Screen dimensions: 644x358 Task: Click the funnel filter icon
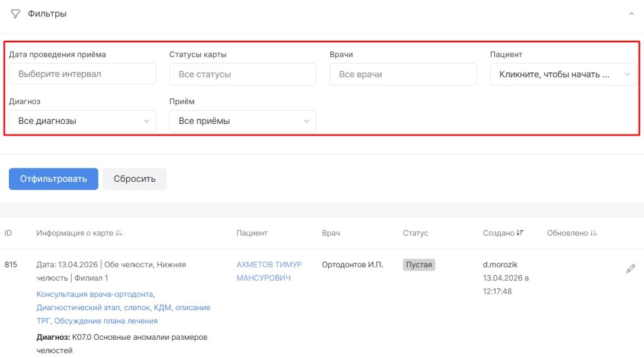[16, 14]
